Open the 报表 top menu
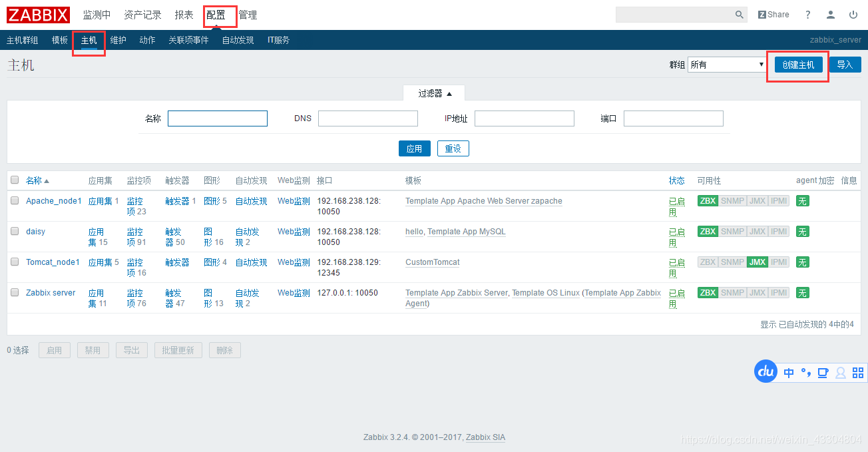The image size is (868, 452). click(184, 15)
